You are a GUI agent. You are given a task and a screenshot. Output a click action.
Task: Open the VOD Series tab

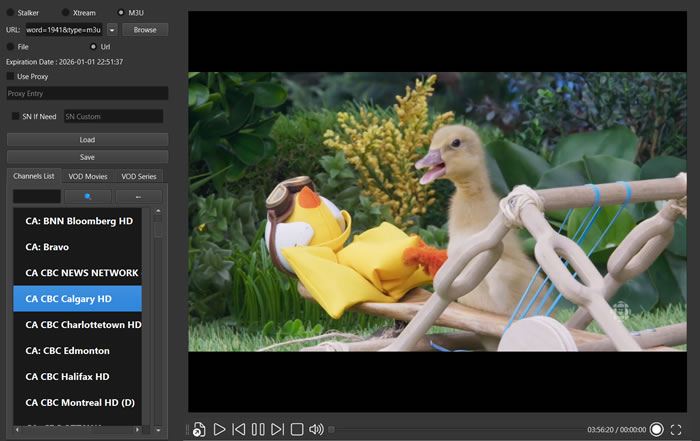pos(138,176)
